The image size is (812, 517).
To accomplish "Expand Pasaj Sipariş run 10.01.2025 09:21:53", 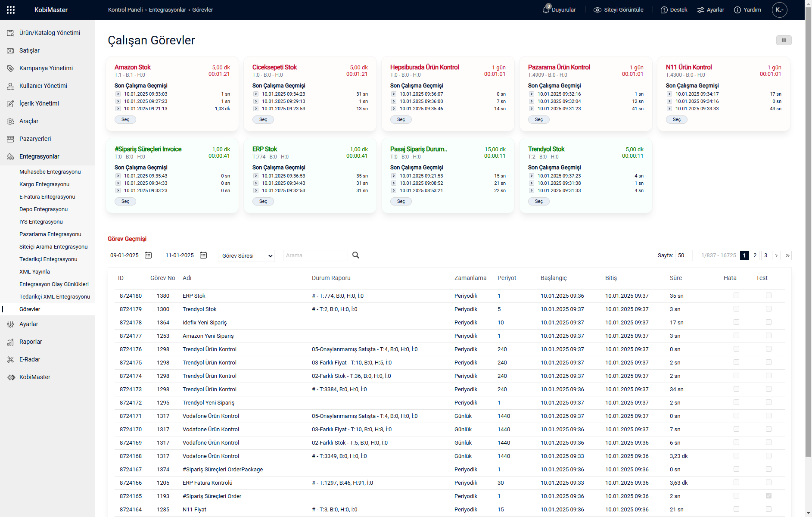I will [x=394, y=176].
